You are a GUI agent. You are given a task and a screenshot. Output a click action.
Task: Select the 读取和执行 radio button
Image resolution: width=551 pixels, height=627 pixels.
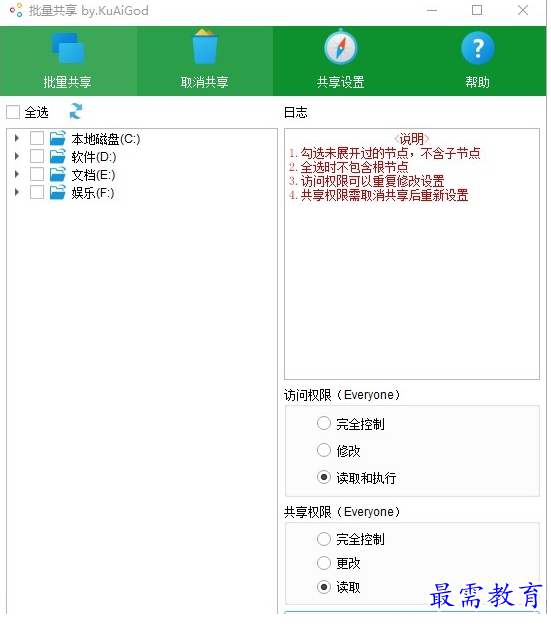coord(324,477)
